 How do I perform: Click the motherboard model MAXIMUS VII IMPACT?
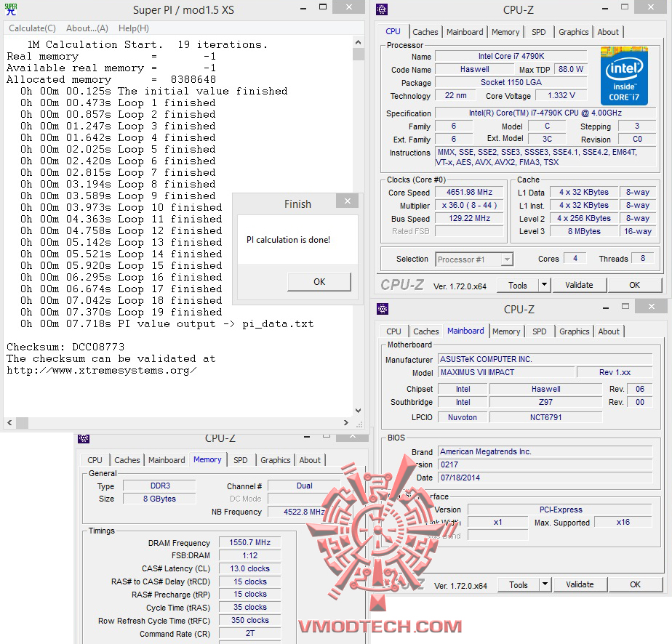point(506,372)
